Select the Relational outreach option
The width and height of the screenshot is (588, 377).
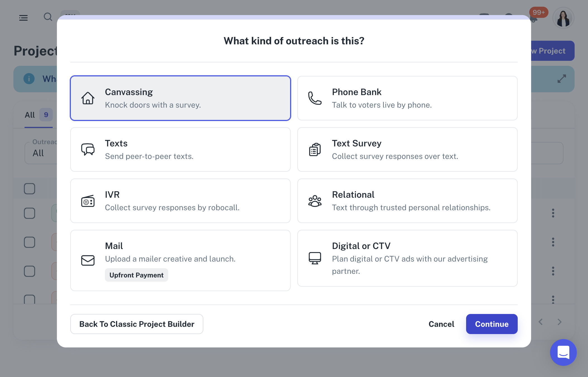tap(408, 201)
